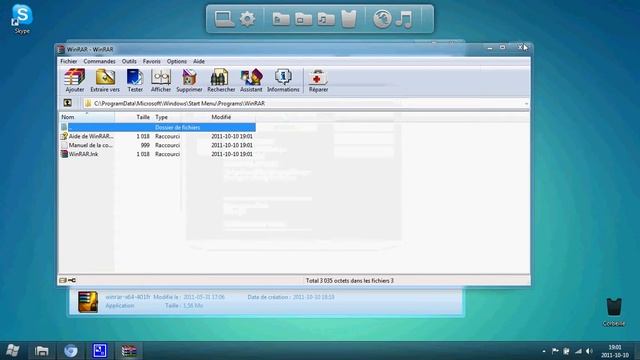
Task: Sort by the Nom column header
Action: 87,117
